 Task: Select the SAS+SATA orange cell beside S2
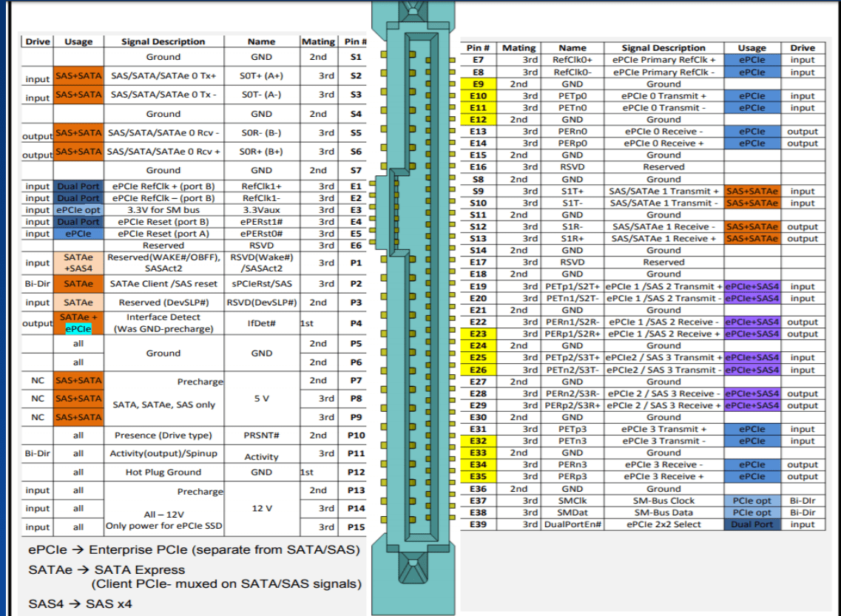[x=78, y=75]
